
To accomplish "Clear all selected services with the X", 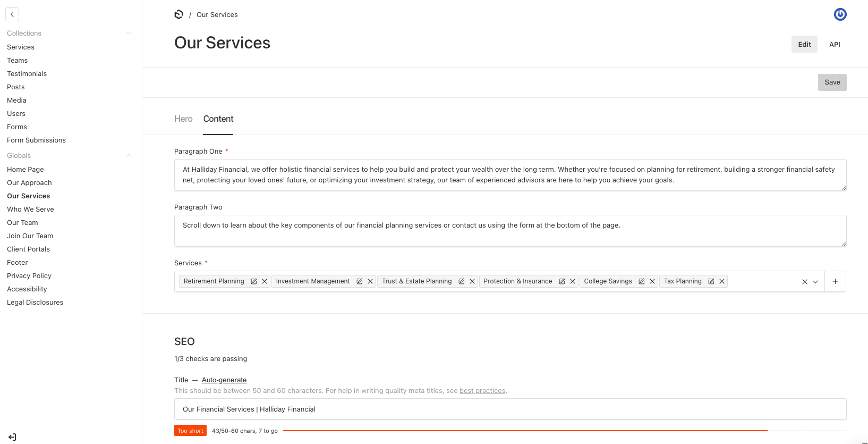I will pos(804,282).
